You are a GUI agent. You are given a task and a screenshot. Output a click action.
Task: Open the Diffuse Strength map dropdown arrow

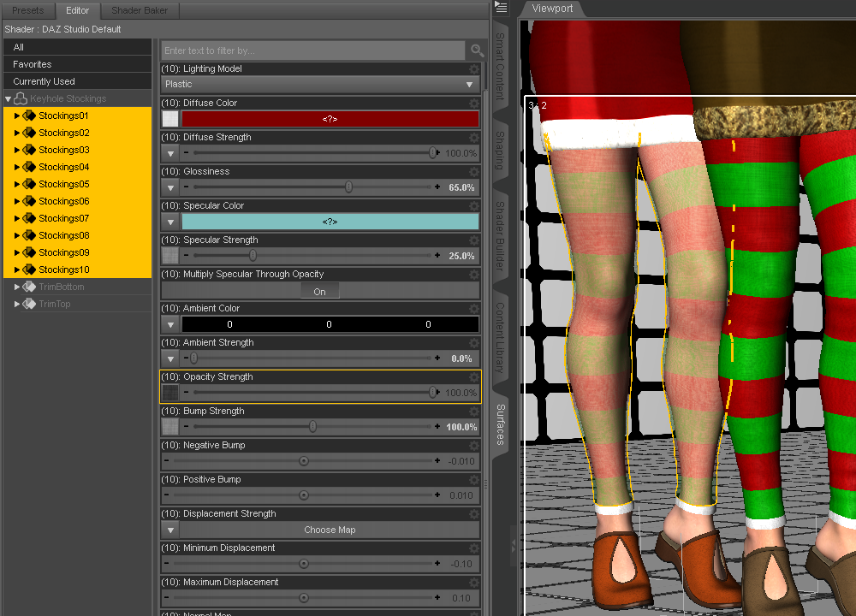170,153
